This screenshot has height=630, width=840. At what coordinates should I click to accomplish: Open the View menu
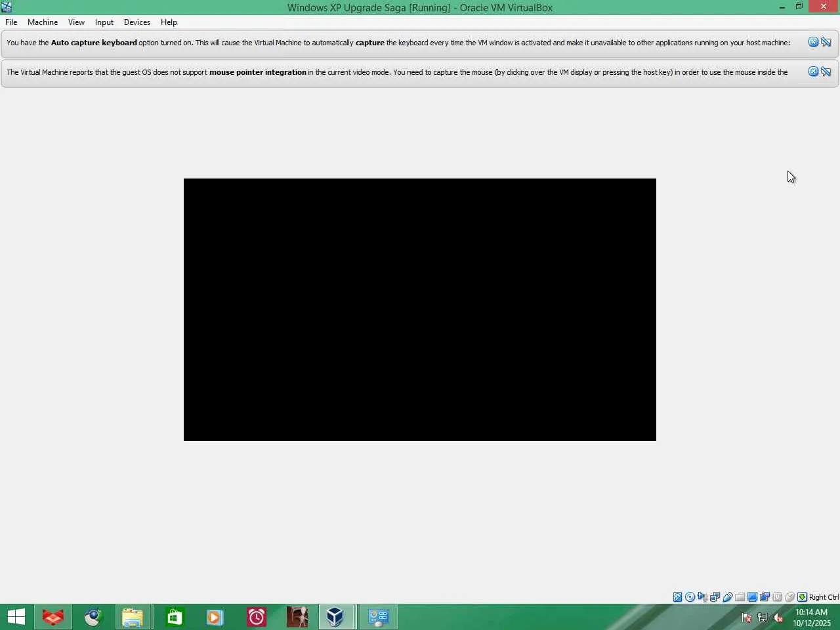pos(76,22)
